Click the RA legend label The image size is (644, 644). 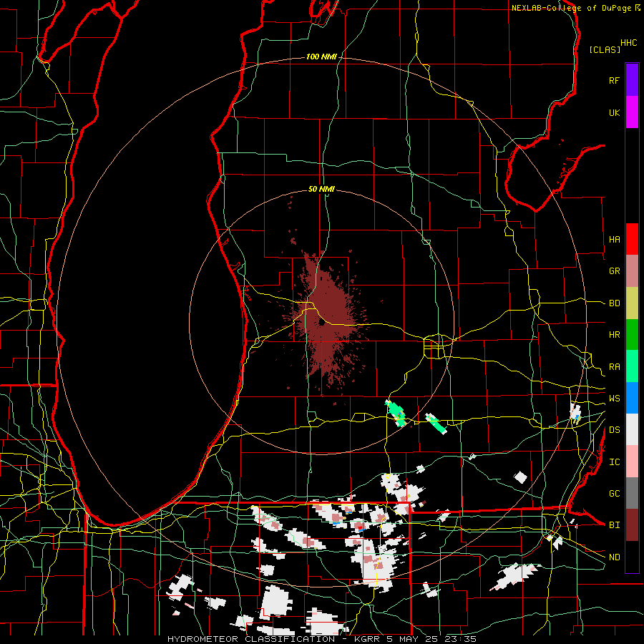click(614, 367)
